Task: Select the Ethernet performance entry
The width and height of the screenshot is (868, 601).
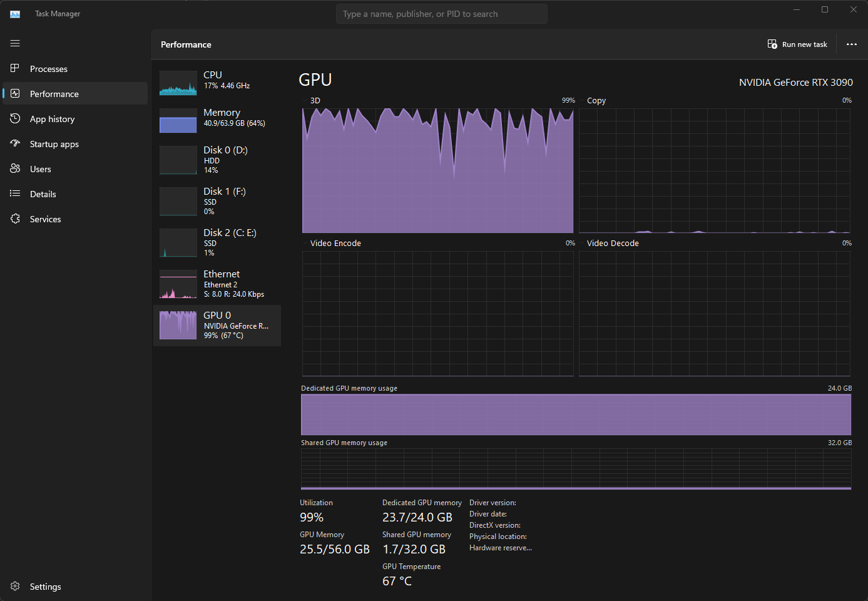Action: pyautogui.click(x=217, y=284)
